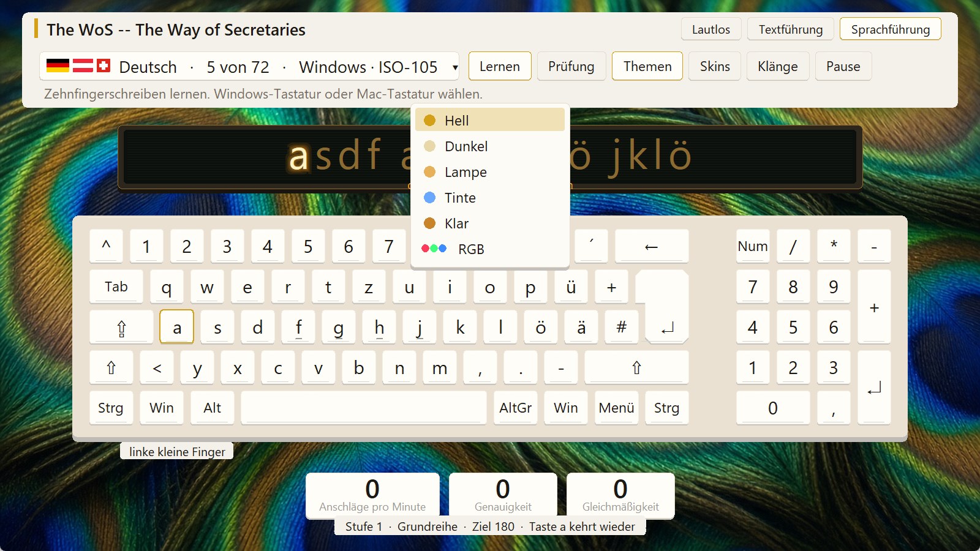This screenshot has width=980, height=551.
Task: Click the ö key on the keyboard
Action: (541, 327)
